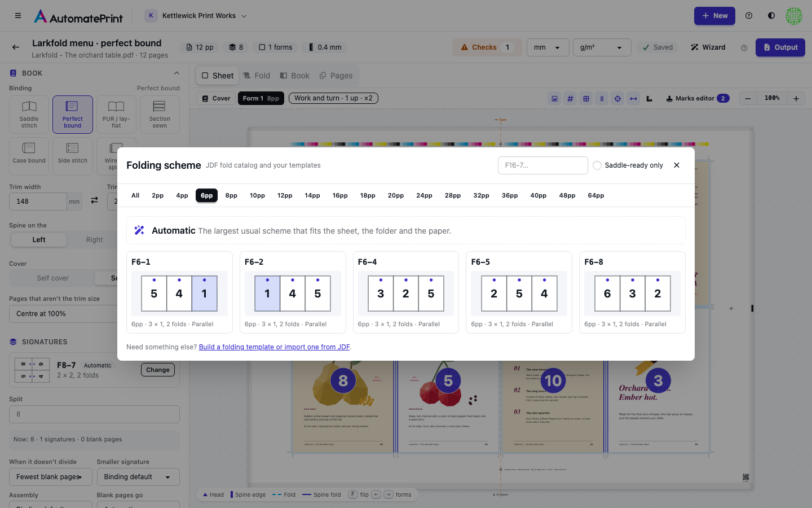Toggle the page image preview icon
This screenshot has width=812, height=508.
coord(555,99)
